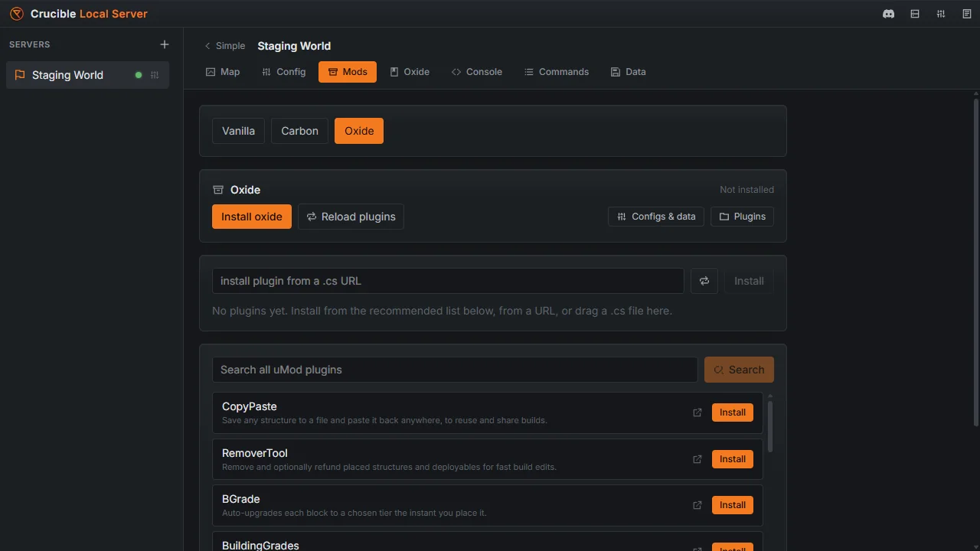Click the refresh icon beside URL field
Screen dimensions: 980x551
point(704,281)
